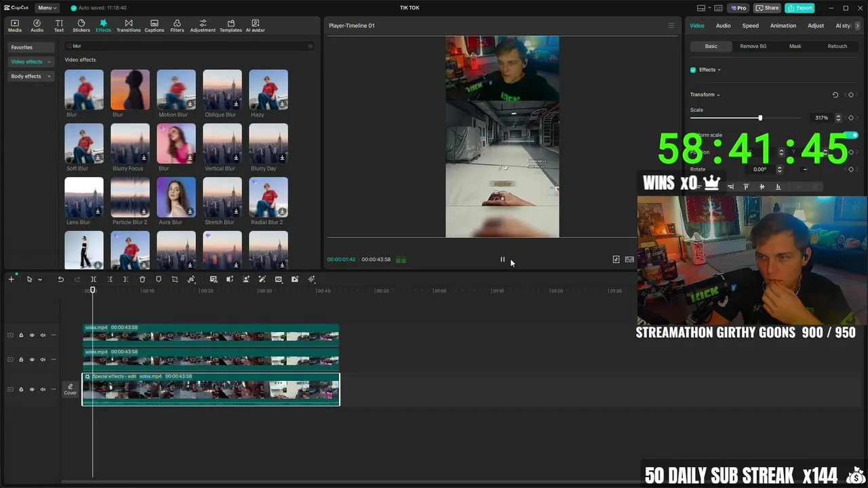The width and height of the screenshot is (868, 488).
Task: Open the player fullscreen icon
Action: click(630, 260)
